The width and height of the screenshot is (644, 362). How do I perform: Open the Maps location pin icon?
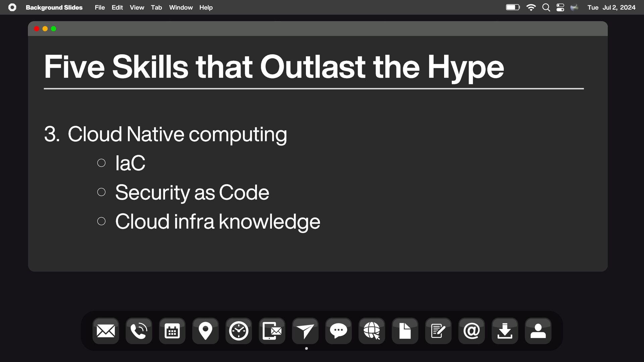(205, 331)
